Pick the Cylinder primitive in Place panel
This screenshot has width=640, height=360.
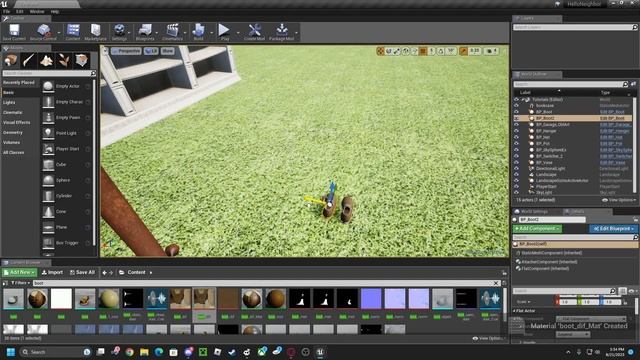point(67,196)
